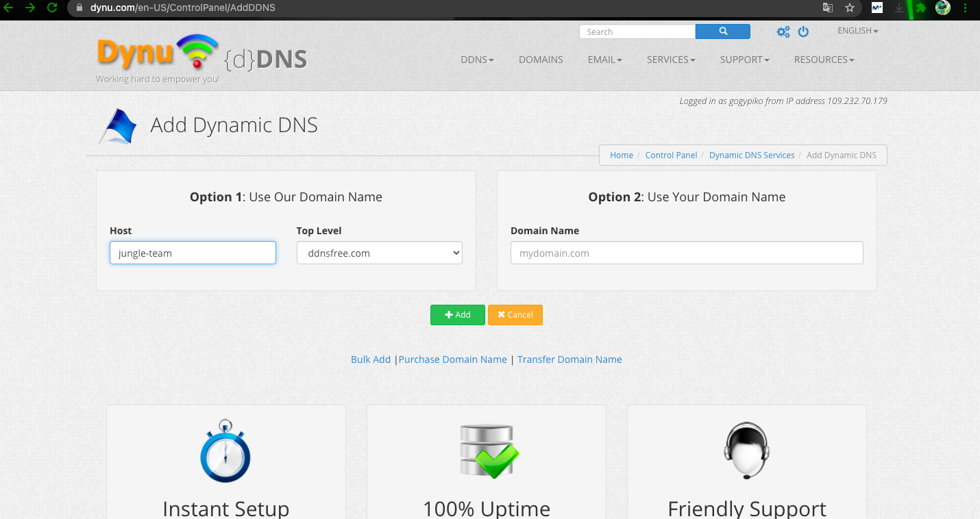Viewport: 980px width, 519px height.
Task: Log out using the power icon
Action: [x=803, y=31]
